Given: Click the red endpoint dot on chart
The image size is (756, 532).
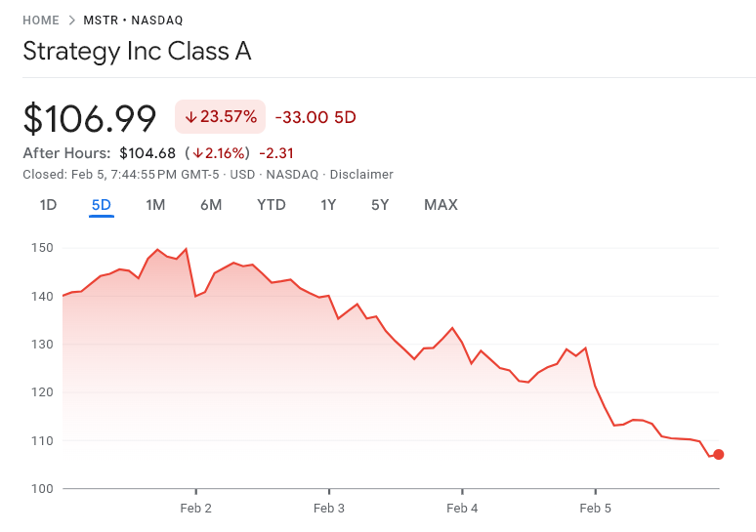Looking at the screenshot, I should click(719, 454).
